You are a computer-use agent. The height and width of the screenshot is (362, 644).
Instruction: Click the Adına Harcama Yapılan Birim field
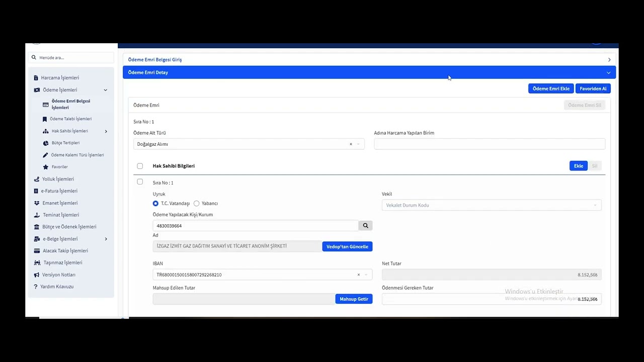pyautogui.click(x=490, y=144)
